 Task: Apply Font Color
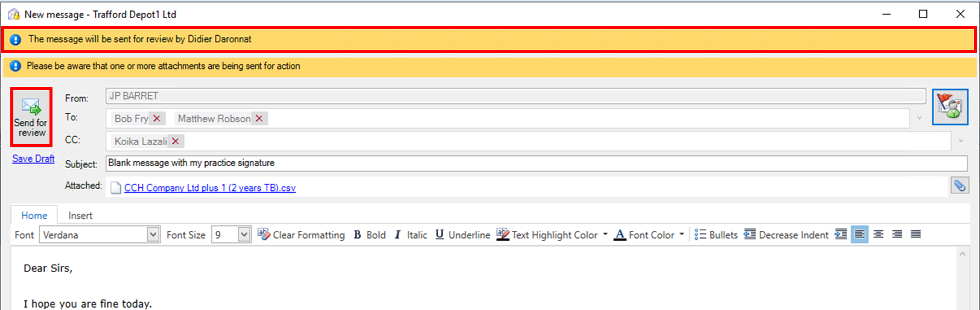pyautogui.click(x=644, y=234)
